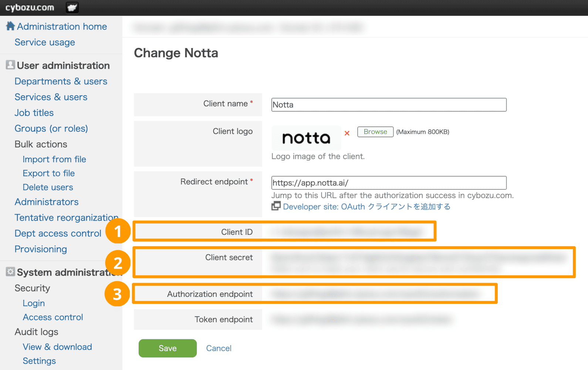The image size is (588, 370).
Task: Open Dept access control
Action: pyautogui.click(x=58, y=233)
